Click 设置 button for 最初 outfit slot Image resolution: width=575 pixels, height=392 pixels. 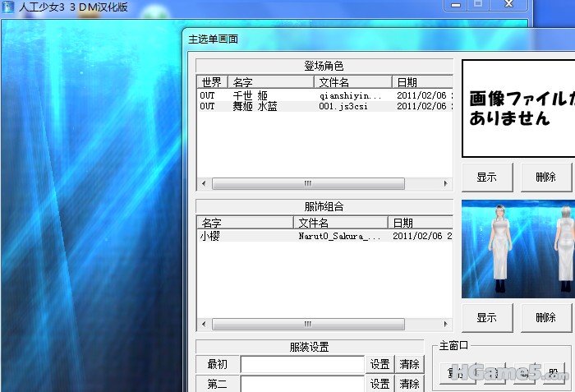tap(379, 364)
